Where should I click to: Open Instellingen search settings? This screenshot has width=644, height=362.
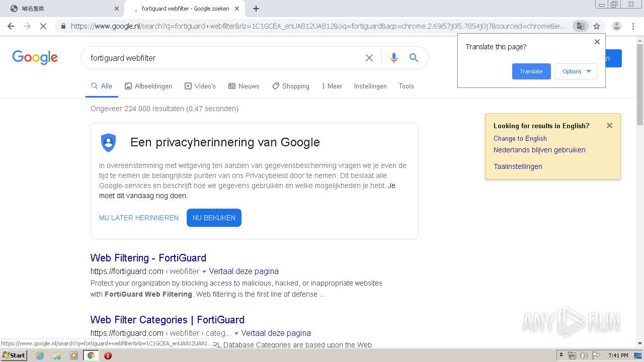[370, 86]
